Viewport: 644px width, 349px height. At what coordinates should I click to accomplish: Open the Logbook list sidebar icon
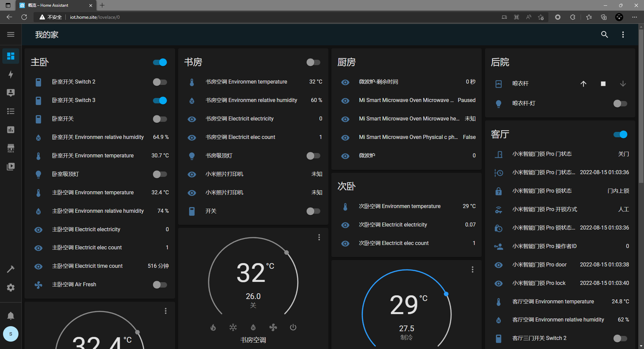11,111
